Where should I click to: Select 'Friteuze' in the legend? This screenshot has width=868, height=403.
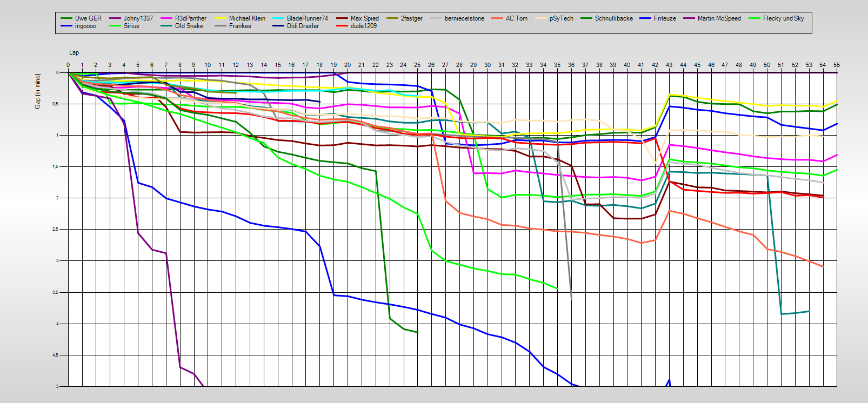665,18
